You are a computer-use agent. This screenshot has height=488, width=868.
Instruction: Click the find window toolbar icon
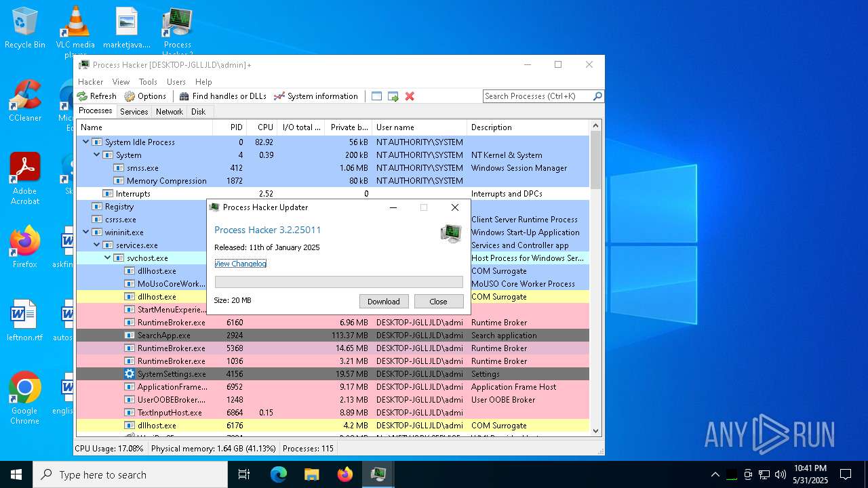pyautogui.click(x=377, y=96)
